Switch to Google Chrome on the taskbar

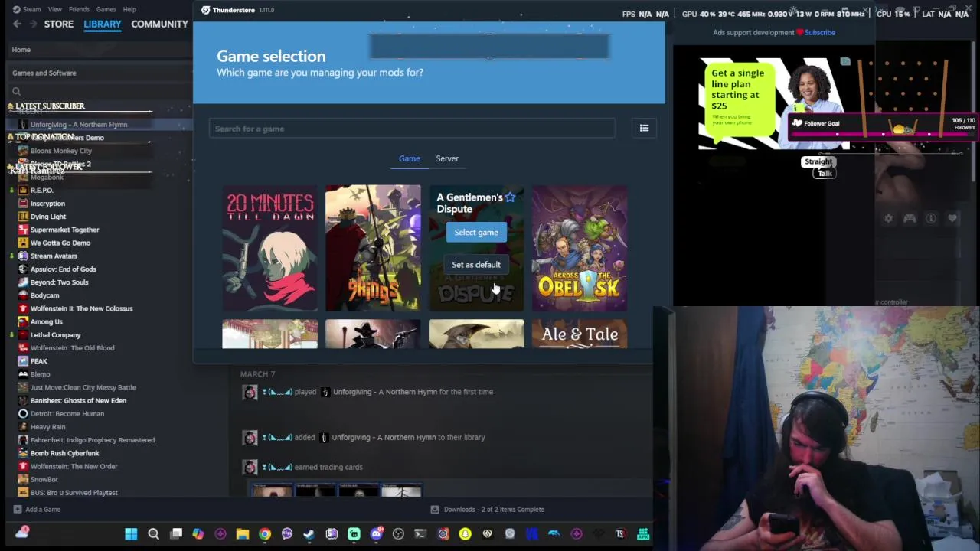pos(265,533)
